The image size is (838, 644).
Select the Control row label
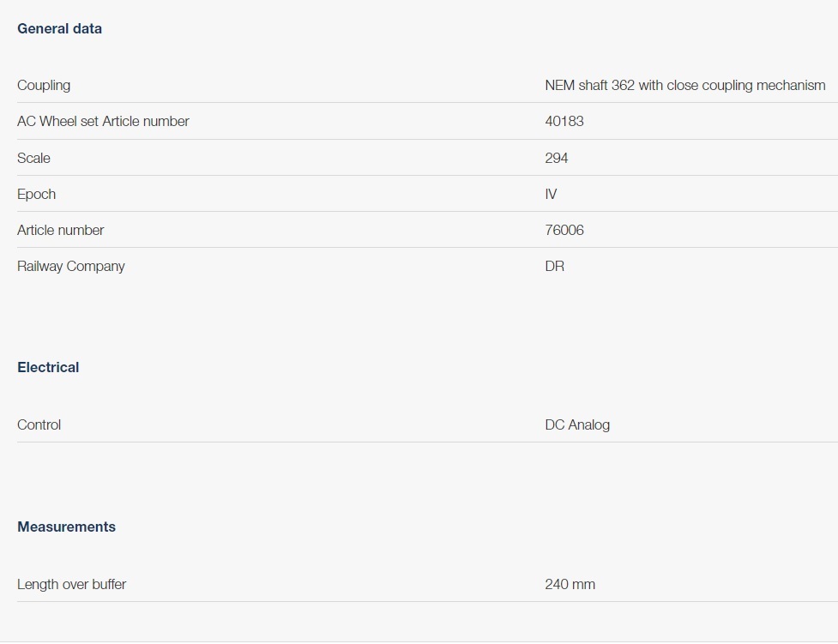[39, 424]
